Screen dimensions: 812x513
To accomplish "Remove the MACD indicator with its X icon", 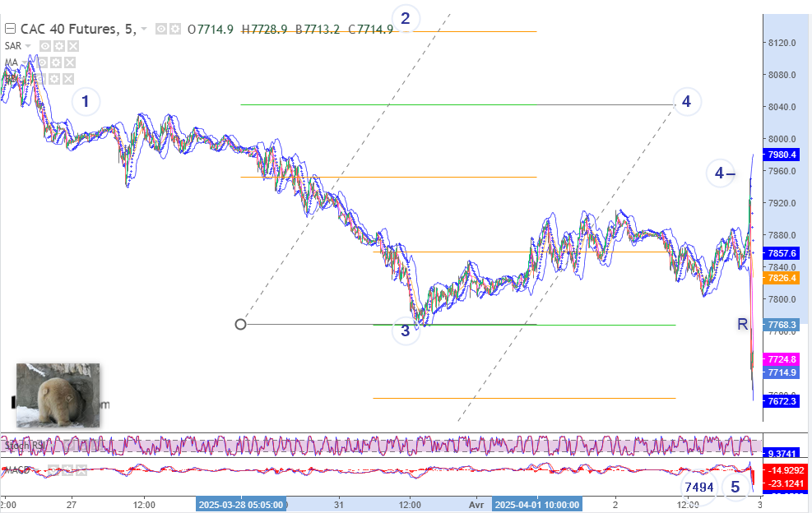I will tap(81, 470).
